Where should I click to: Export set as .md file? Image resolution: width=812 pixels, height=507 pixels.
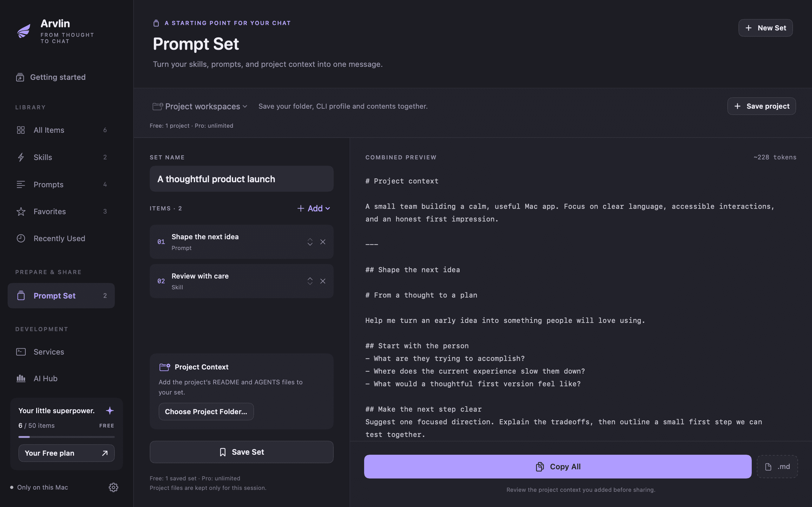point(777,466)
